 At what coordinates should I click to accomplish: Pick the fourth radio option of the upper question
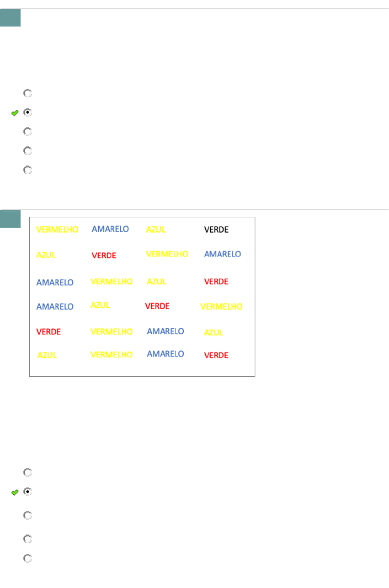pyautogui.click(x=27, y=151)
